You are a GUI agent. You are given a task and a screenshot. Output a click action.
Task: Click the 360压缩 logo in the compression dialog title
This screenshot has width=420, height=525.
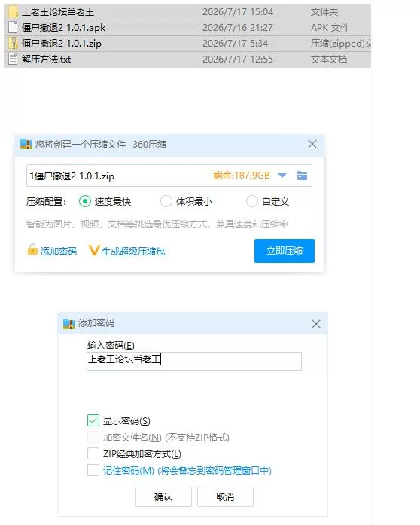[26, 144]
